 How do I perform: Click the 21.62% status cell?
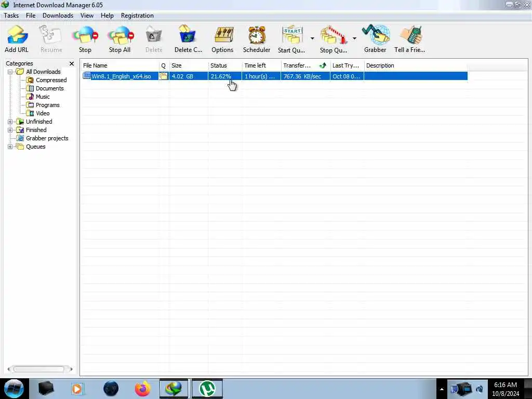click(x=225, y=76)
